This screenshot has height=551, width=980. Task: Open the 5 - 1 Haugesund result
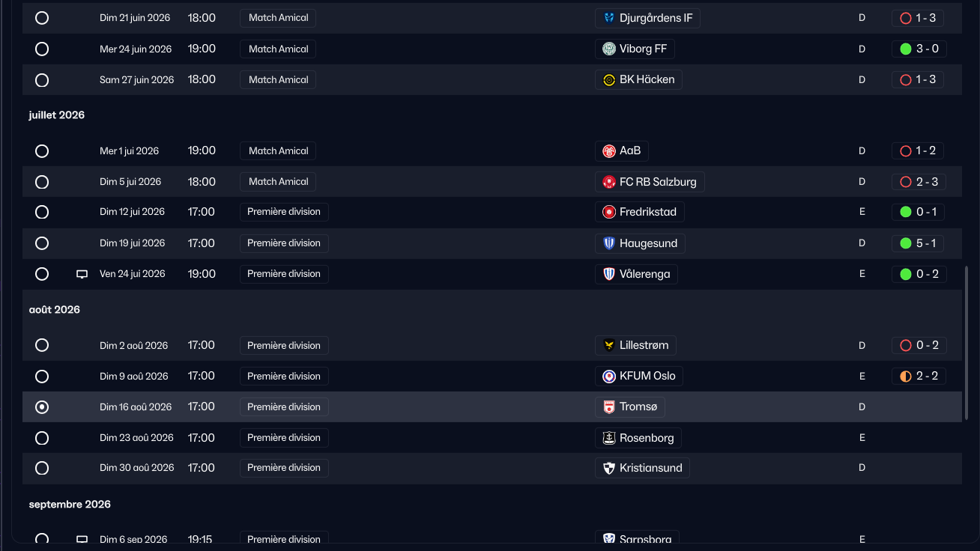click(x=919, y=243)
